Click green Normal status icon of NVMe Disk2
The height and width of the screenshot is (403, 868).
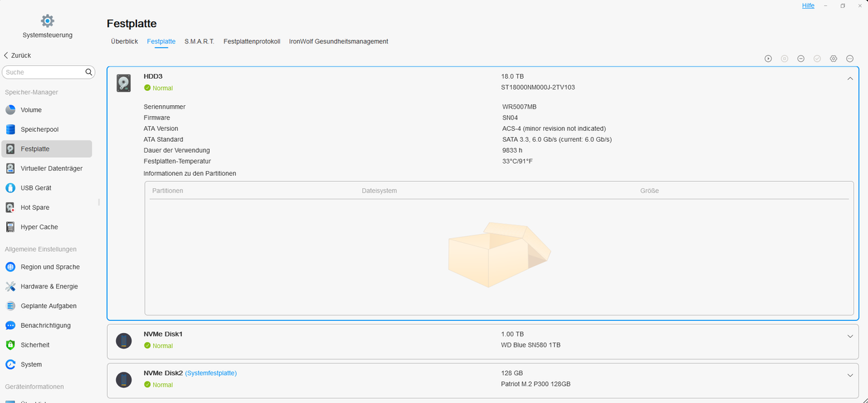pyautogui.click(x=147, y=385)
